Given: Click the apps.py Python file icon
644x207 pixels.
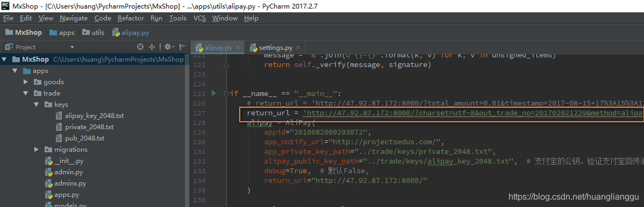Looking at the screenshot, I should (x=49, y=195).
